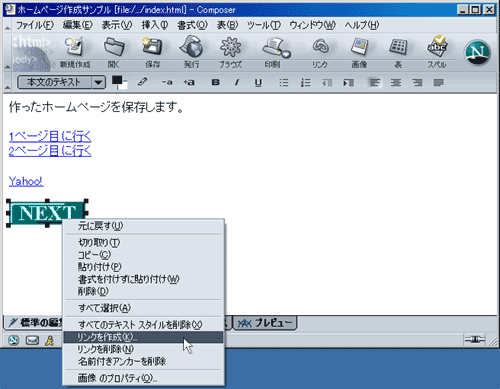Select 書式を付けずに貼り付け(W) in context menu
Screen dimensions: 500x389
(x=143, y=279)
